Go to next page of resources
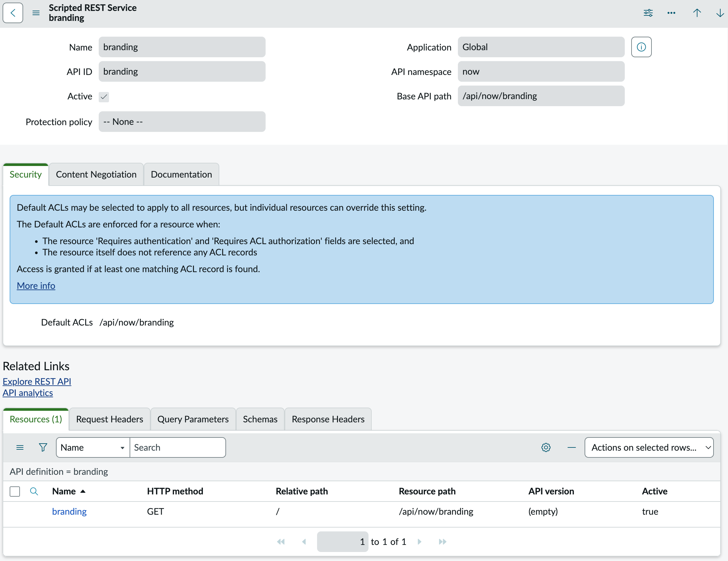Screen dimensions: 728x561 point(420,542)
